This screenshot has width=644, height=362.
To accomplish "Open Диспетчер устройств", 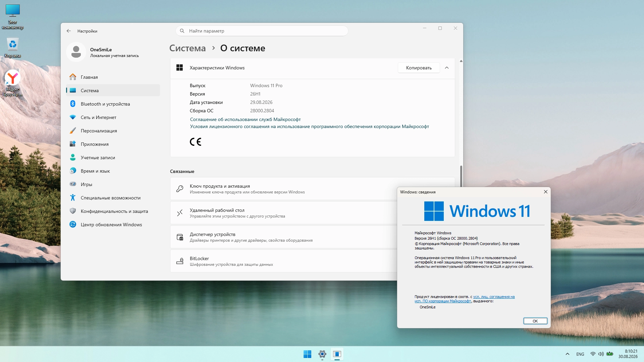I will coord(283,237).
